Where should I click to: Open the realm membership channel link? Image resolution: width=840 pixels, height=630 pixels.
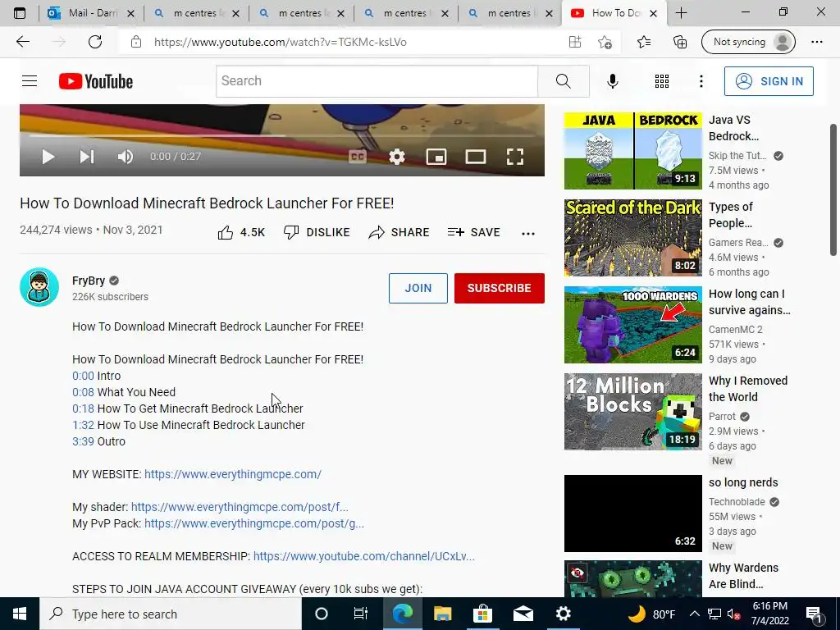pos(363,557)
